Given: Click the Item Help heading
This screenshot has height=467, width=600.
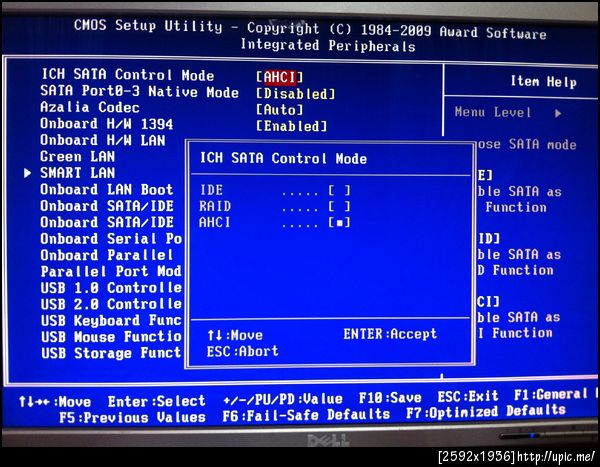Looking at the screenshot, I should tap(543, 82).
